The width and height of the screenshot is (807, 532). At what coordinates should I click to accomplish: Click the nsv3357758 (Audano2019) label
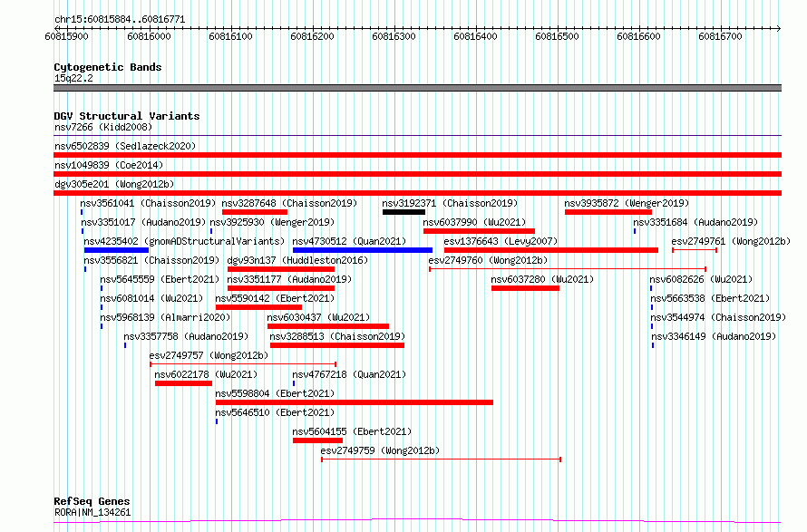point(186,336)
